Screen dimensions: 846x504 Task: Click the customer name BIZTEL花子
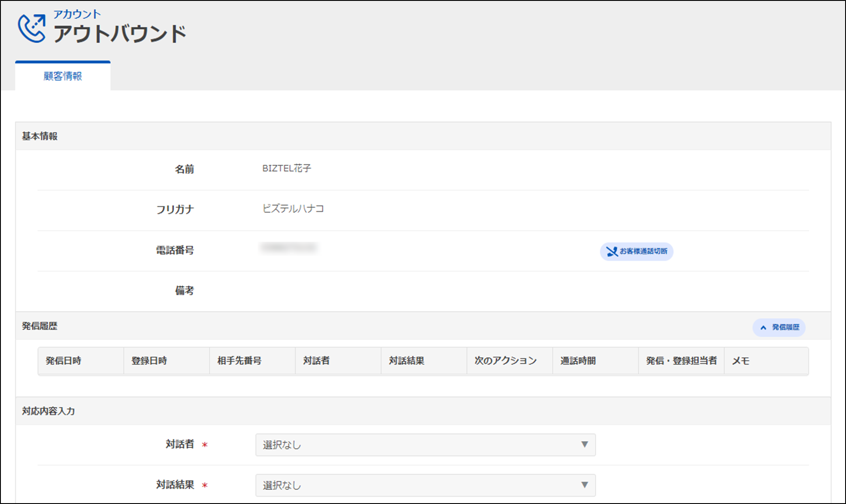pos(287,168)
